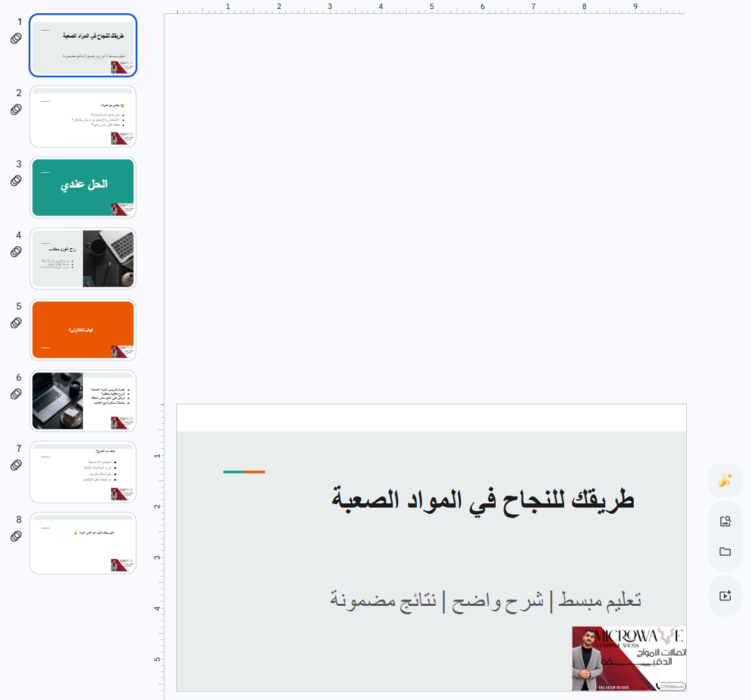
Task: Select slide 8 thumbnail in filmstrip
Action: pyautogui.click(x=83, y=543)
